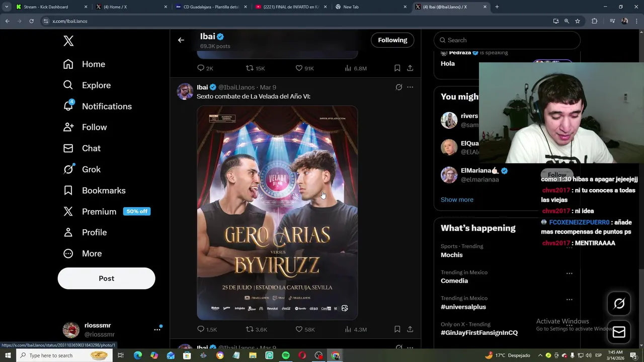View analytics of Sexto combate post (4.3M)
Screen dimensions: 644x362
(355, 329)
